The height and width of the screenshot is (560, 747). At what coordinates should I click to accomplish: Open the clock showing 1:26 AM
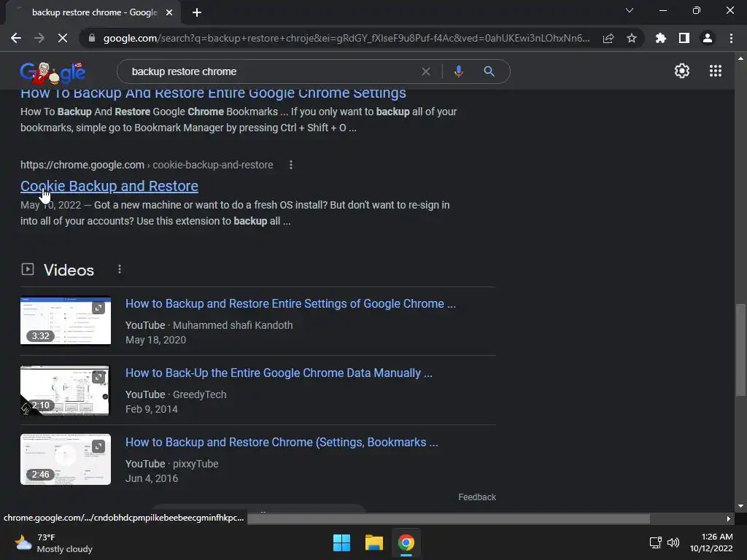point(711,542)
